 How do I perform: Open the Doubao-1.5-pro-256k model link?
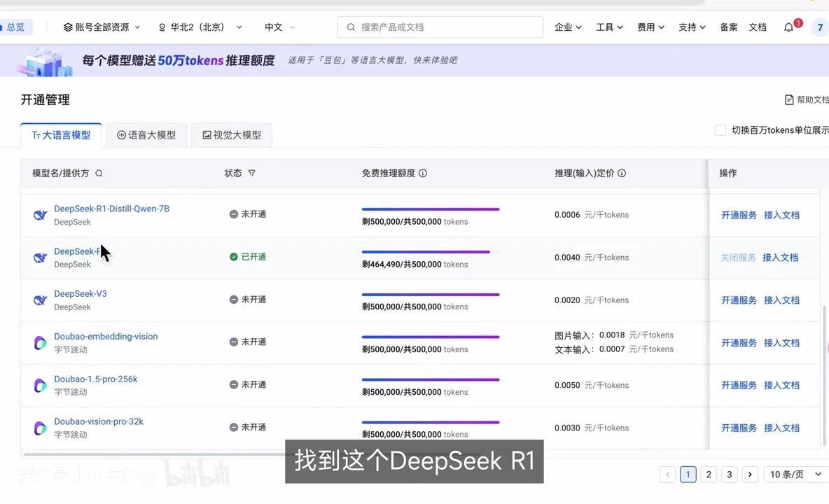(96, 379)
